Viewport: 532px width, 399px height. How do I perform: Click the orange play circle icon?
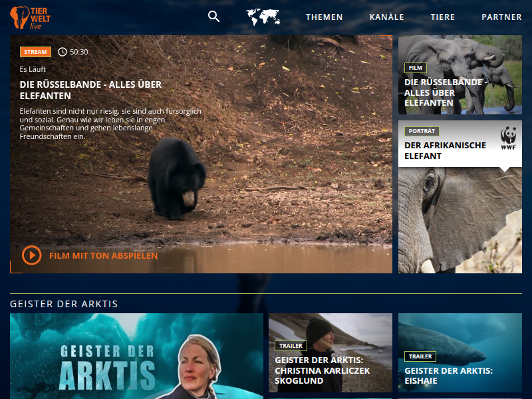[x=31, y=255]
